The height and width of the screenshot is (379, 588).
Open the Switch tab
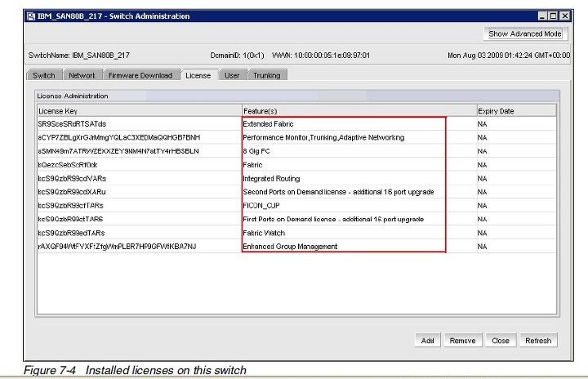(x=44, y=75)
